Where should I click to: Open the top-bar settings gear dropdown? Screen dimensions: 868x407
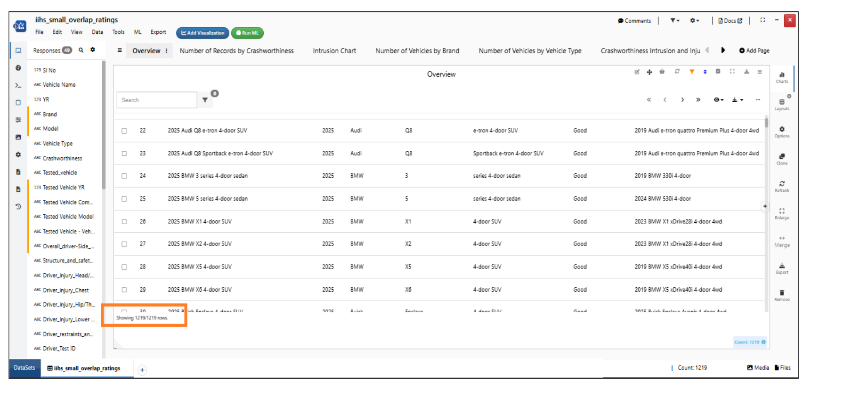tap(695, 20)
